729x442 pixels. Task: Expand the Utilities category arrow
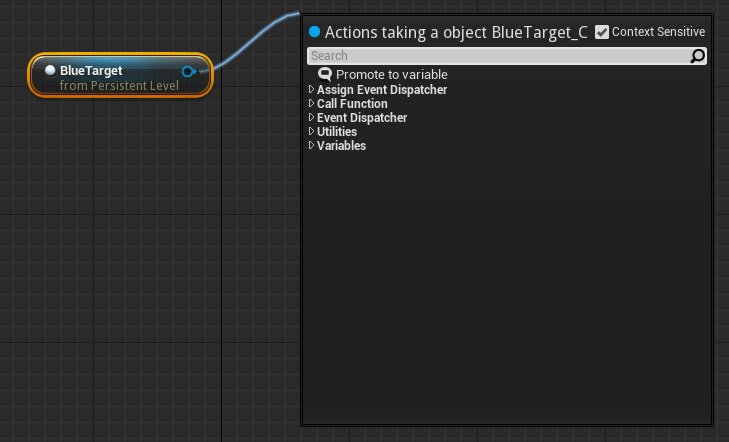(x=311, y=131)
